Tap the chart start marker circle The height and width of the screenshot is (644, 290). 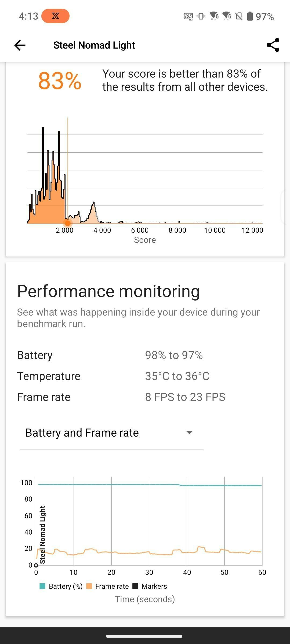point(36,565)
